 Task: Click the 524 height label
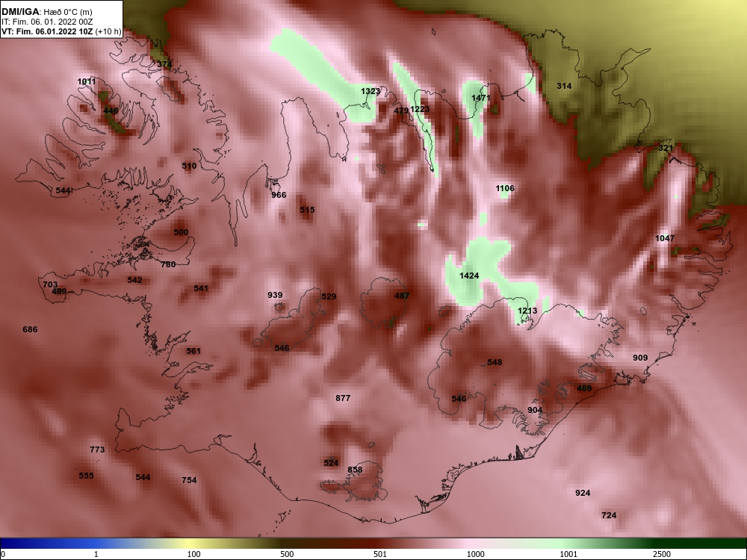331,463
